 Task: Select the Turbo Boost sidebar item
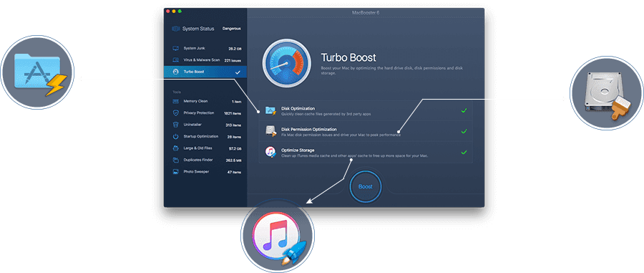point(205,72)
